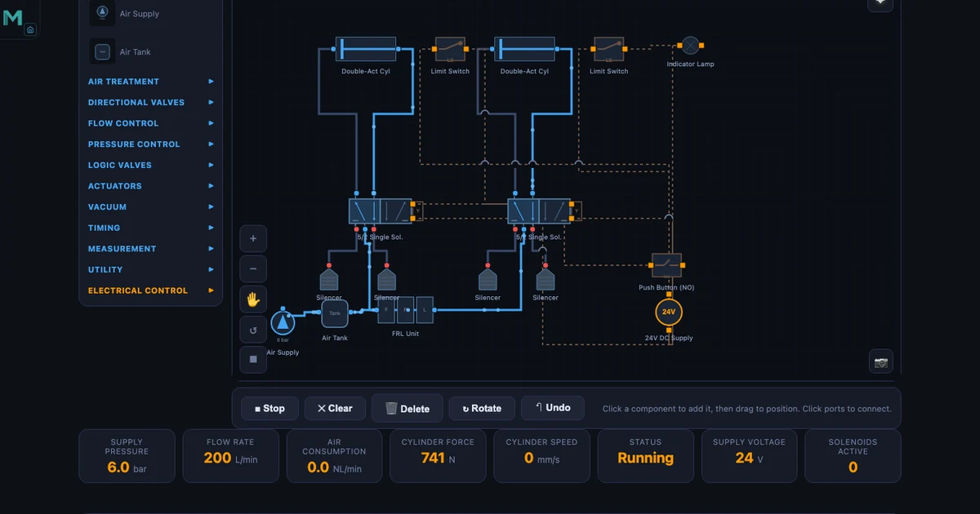Expand the LOGIC VALVES category
980x514 pixels.
(x=151, y=166)
